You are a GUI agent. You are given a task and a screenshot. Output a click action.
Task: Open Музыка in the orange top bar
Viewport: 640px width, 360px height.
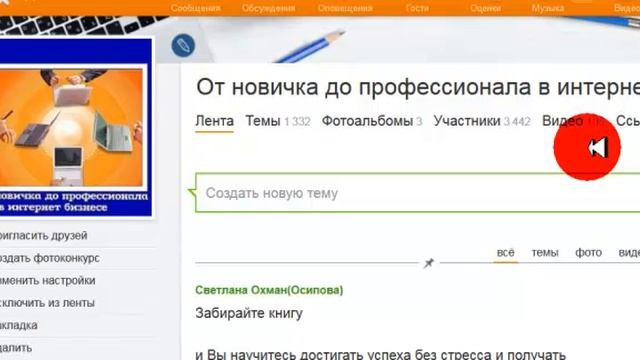[548, 8]
